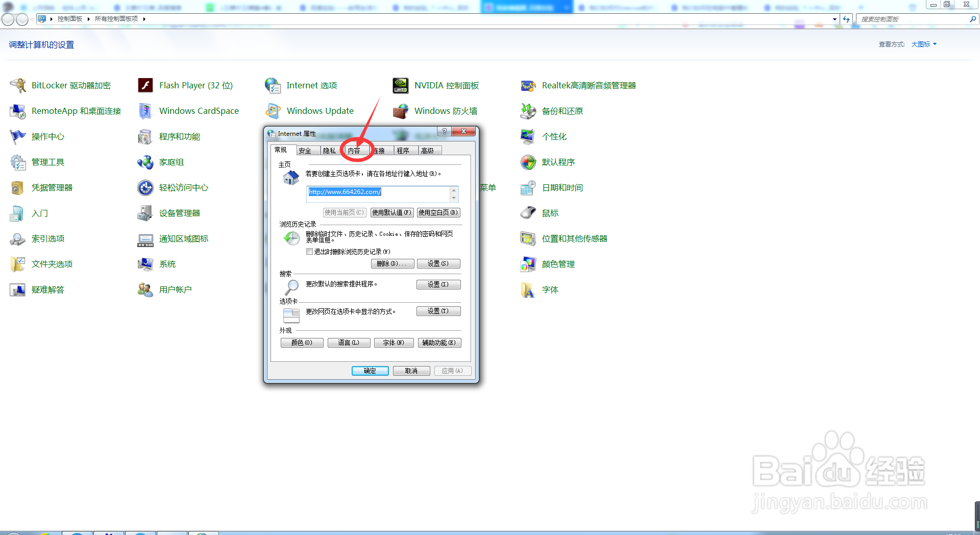980x535 pixels.
Task: Open 鼠标 icon
Action: coord(528,213)
